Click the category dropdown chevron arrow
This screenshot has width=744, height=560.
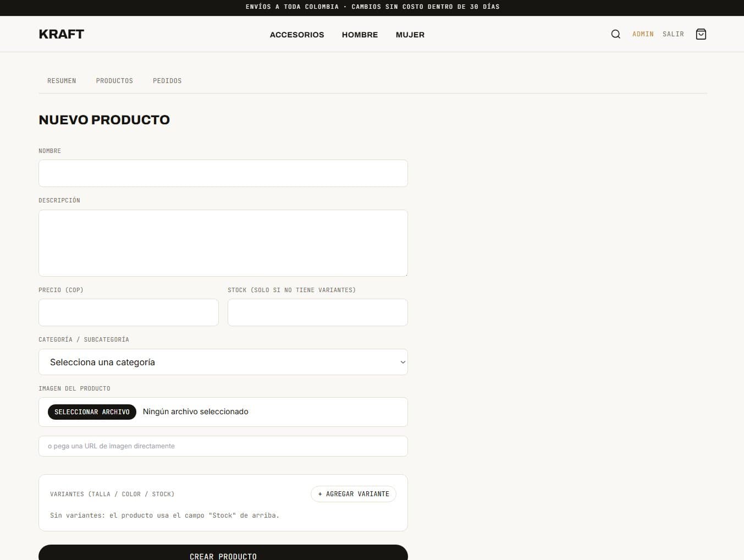[403, 362]
